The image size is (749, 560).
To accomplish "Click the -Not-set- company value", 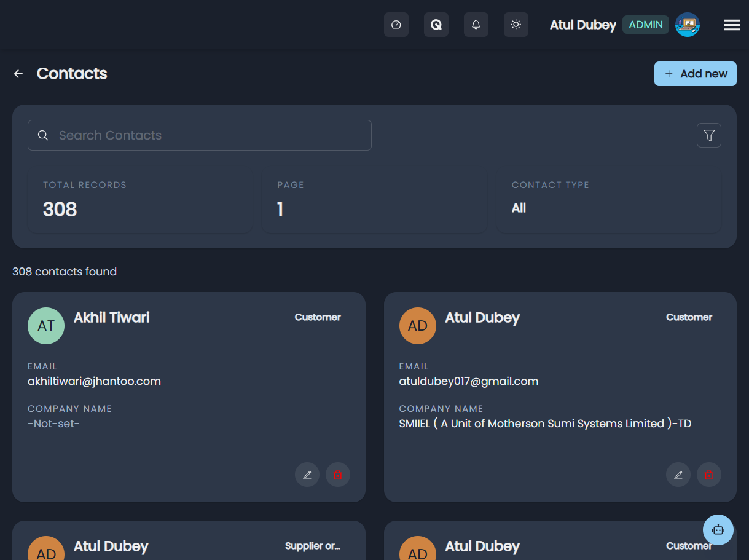I will pyautogui.click(x=54, y=424).
